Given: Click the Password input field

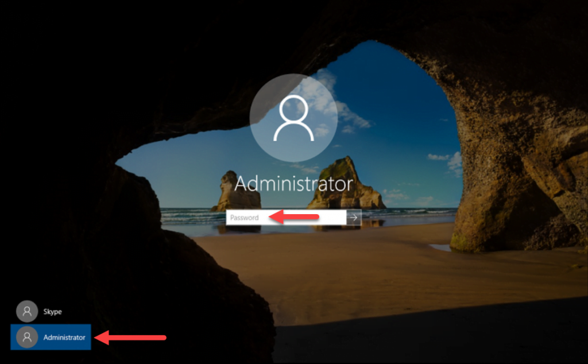Looking at the screenshot, I should point(286,218).
